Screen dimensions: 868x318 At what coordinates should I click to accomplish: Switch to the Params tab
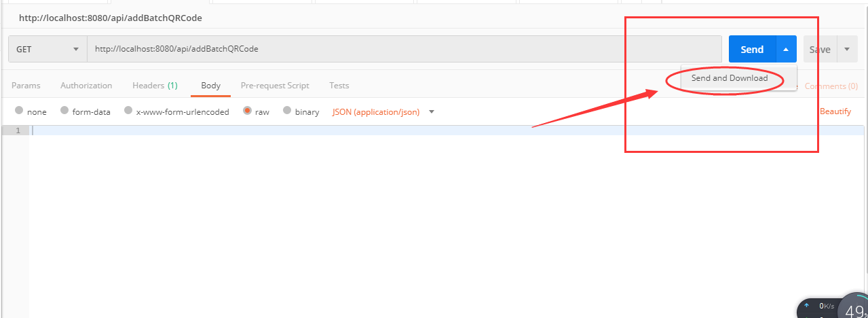(26, 86)
